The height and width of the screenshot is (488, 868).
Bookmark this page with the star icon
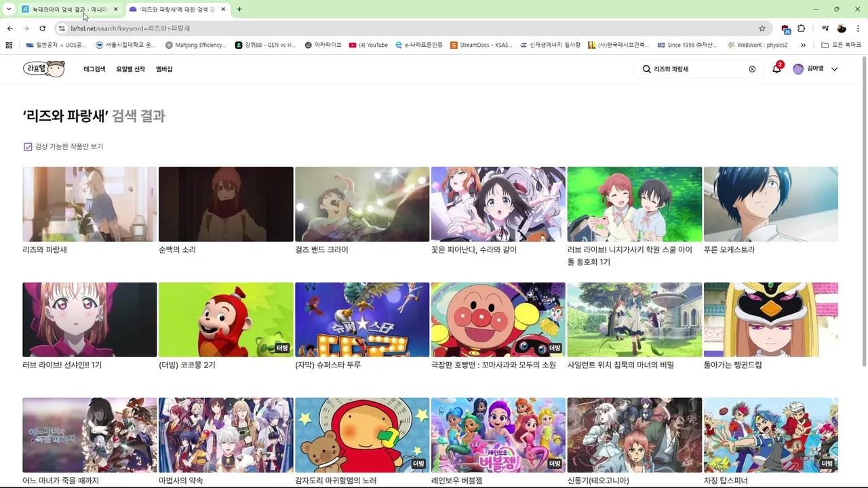pyautogui.click(x=762, y=28)
